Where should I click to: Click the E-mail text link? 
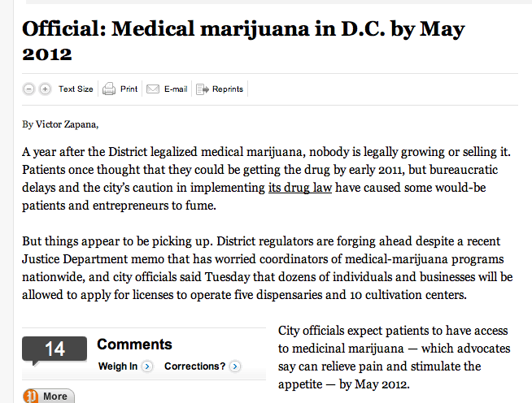click(x=176, y=89)
